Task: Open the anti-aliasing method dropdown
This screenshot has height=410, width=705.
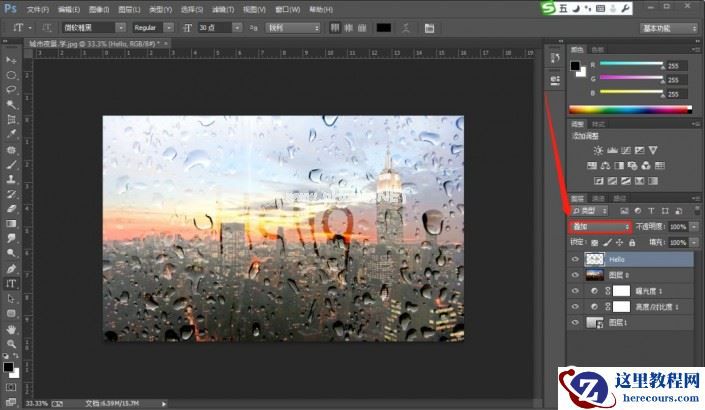Action: (293, 28)
